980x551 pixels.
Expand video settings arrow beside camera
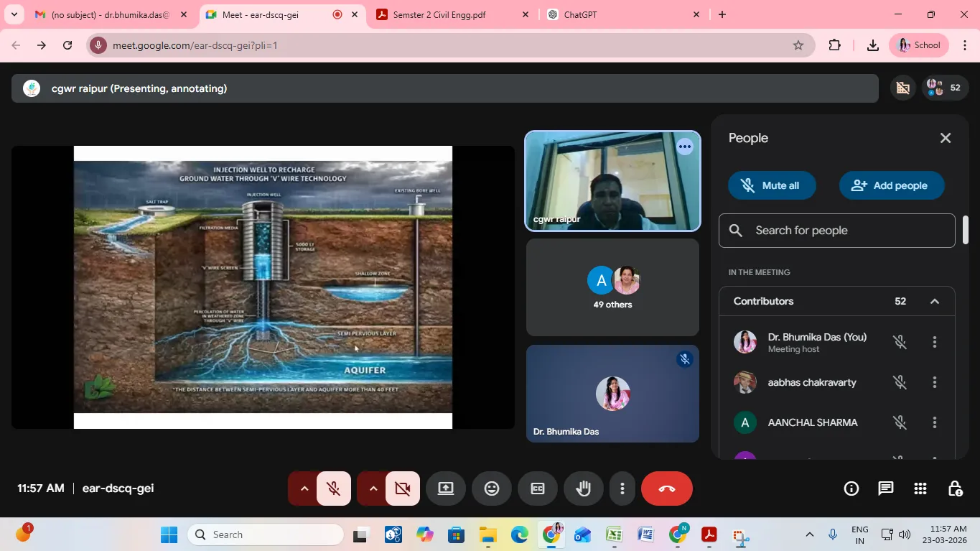click(x=373, y=489)
